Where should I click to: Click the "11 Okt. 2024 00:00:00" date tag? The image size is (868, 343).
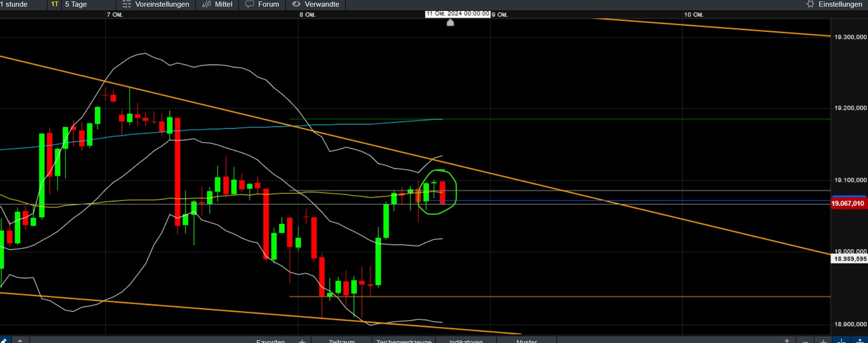pyautogui.click(x=458, y=14)
